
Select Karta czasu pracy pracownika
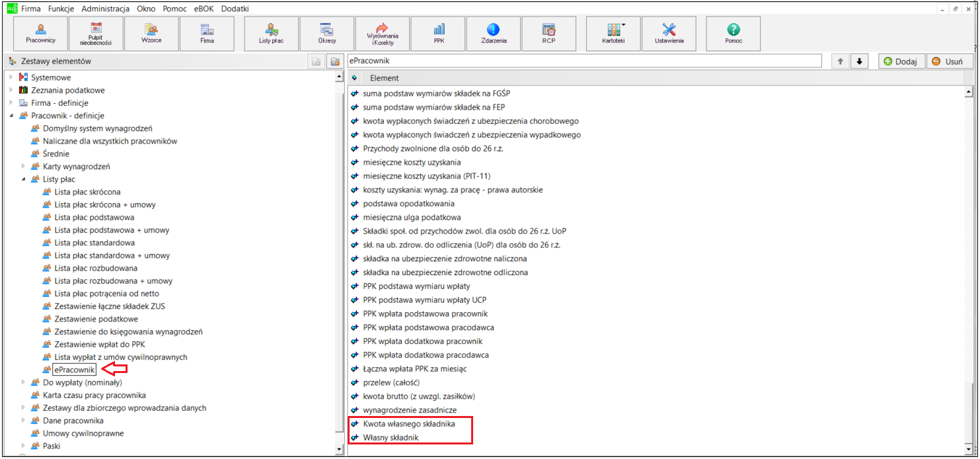(x=94, y=395)
